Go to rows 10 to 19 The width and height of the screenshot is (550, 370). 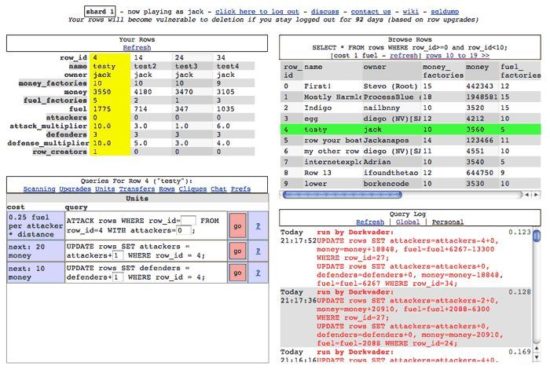pyautogui.click(x=457, y=55)
